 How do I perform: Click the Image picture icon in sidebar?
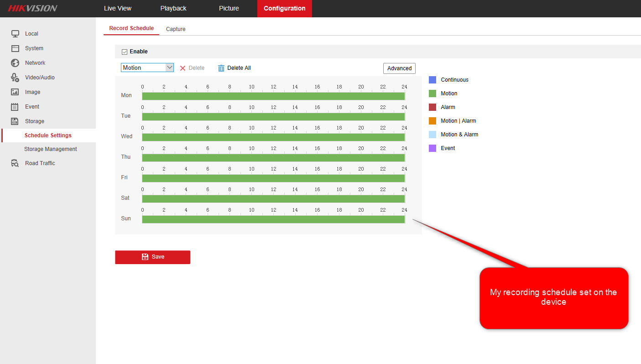pos(15,92)
